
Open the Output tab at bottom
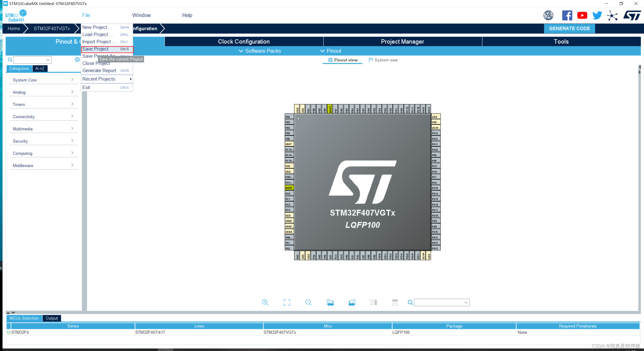[52, 318]
